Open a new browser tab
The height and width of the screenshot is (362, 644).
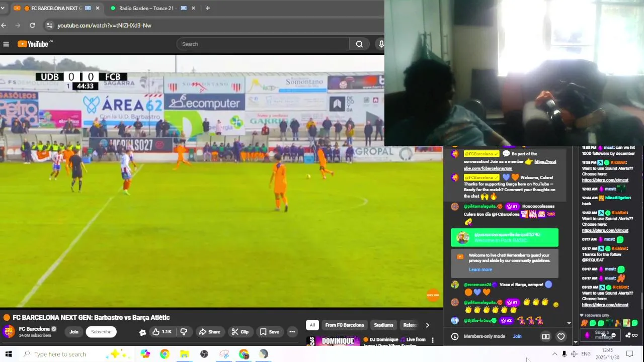pyautogui.click(x=207, y=8)
